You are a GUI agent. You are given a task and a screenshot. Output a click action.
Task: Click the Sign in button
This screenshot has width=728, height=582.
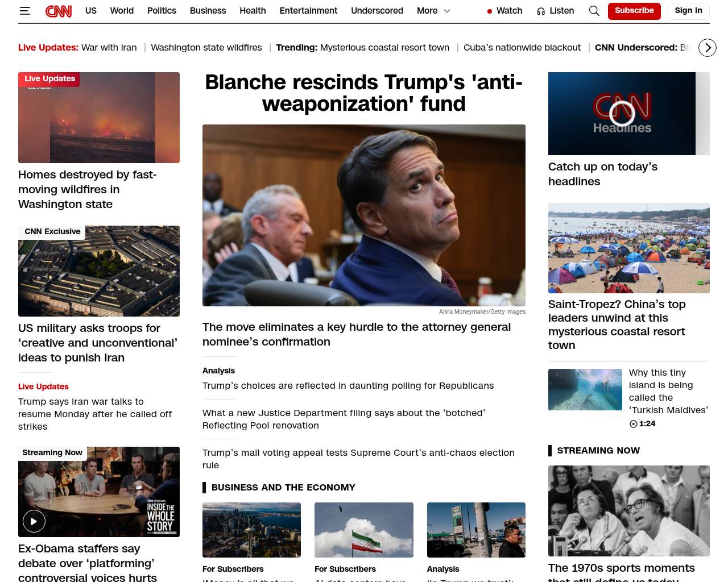coord(688,11)
